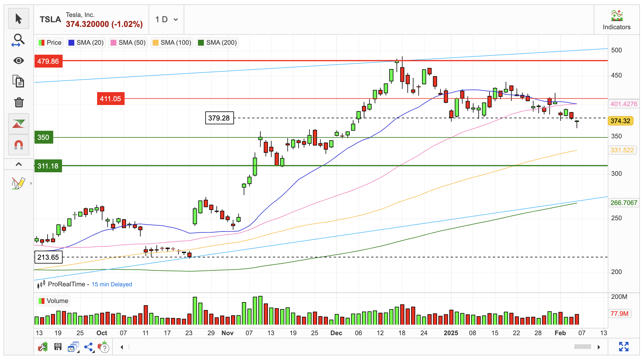Toggle the eye visibility tool
This screenshot has height=358, width=644.
pyautogui.click(x=19, y=61)
